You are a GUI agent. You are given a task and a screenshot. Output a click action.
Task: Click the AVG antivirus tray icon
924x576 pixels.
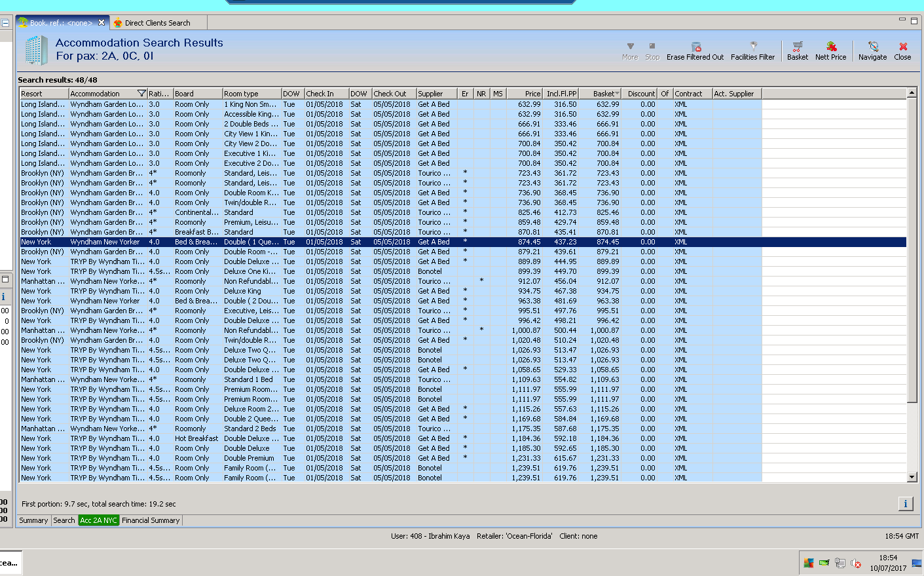pyautogui.click(x=809, y=563)
